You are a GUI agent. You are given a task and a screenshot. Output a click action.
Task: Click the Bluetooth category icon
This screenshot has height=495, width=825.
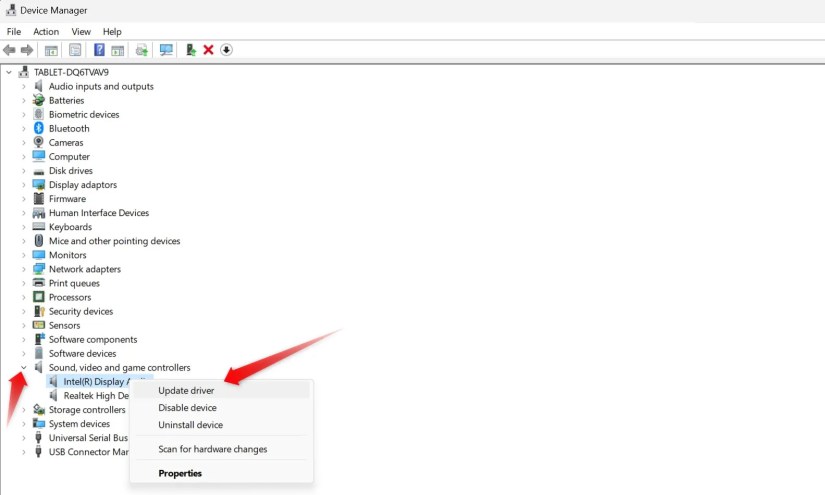38,128
